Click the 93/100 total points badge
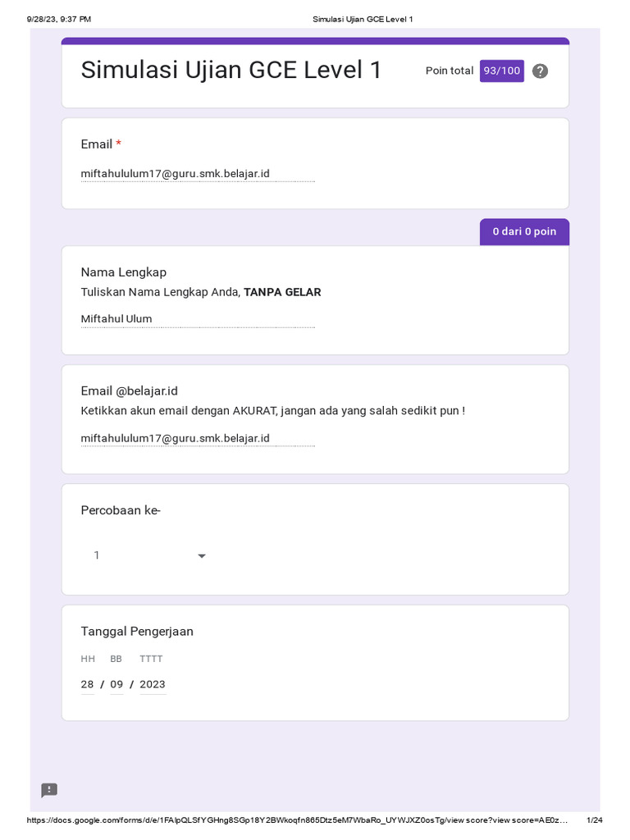This screenshot has width=630, height=840. click(502, 71)
